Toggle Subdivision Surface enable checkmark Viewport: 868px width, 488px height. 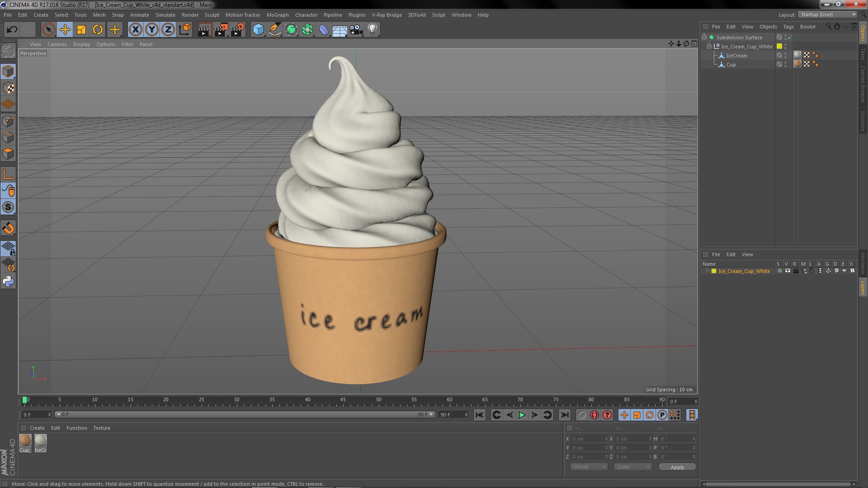pyautogui.click(x=790, y=38)
